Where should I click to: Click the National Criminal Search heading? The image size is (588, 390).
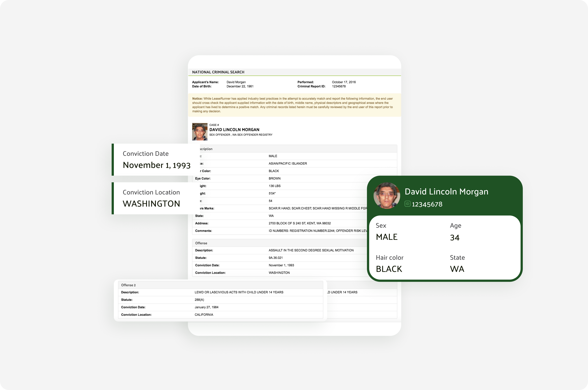[x=218, y=72]
